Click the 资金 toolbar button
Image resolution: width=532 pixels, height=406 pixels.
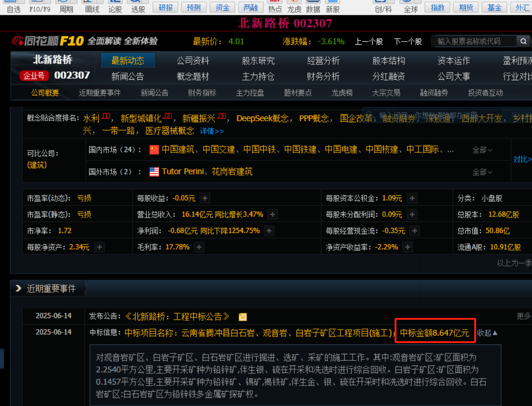point(222,7)
